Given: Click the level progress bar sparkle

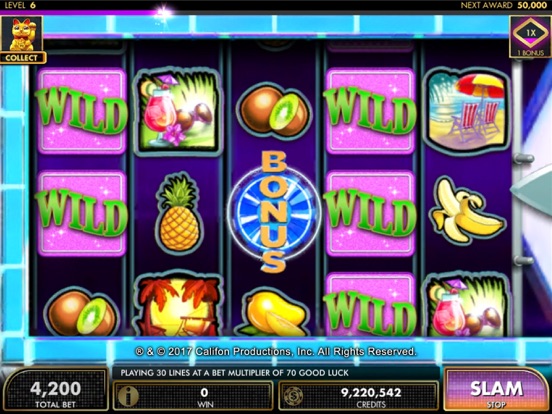Looking at the screenshot, I should point(163,13).
